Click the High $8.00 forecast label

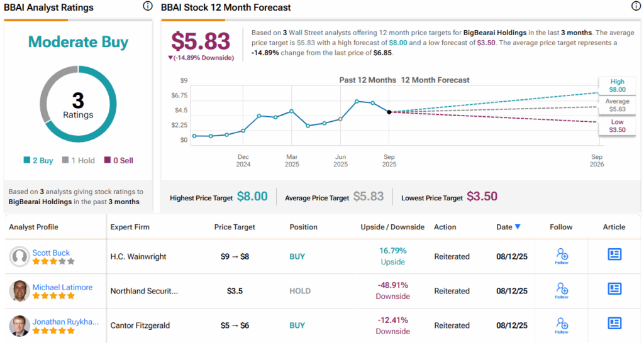(x=617, y=85)
